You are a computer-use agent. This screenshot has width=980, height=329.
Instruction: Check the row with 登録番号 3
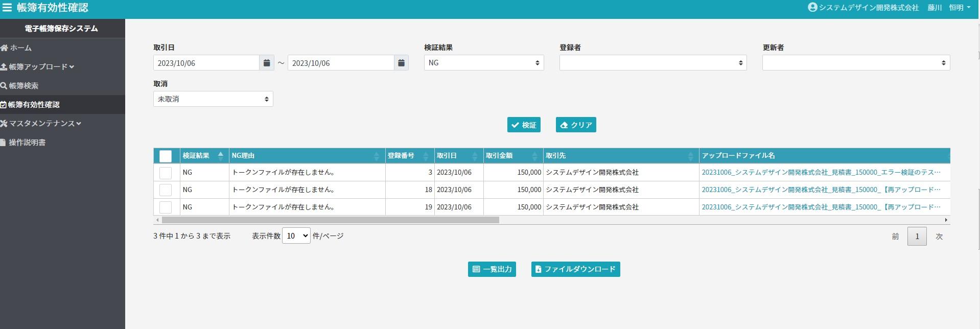[166, 173]
